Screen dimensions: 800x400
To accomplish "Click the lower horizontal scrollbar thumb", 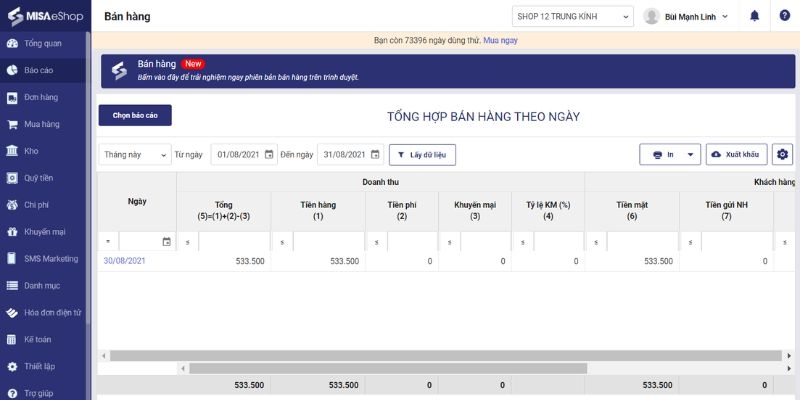I will 388,368.
